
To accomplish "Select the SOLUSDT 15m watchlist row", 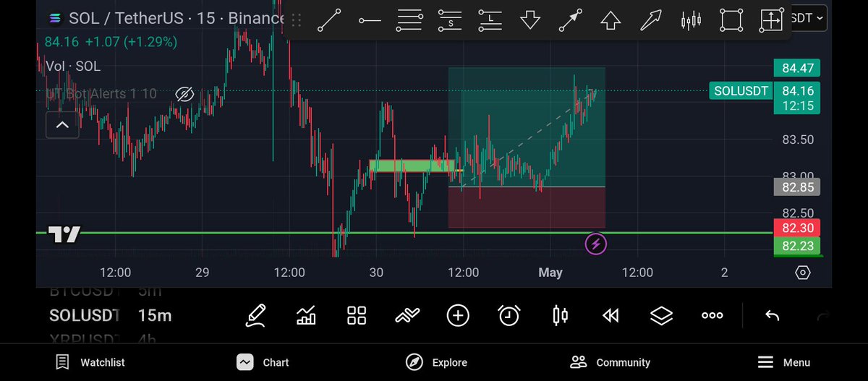I will point(110,315).
